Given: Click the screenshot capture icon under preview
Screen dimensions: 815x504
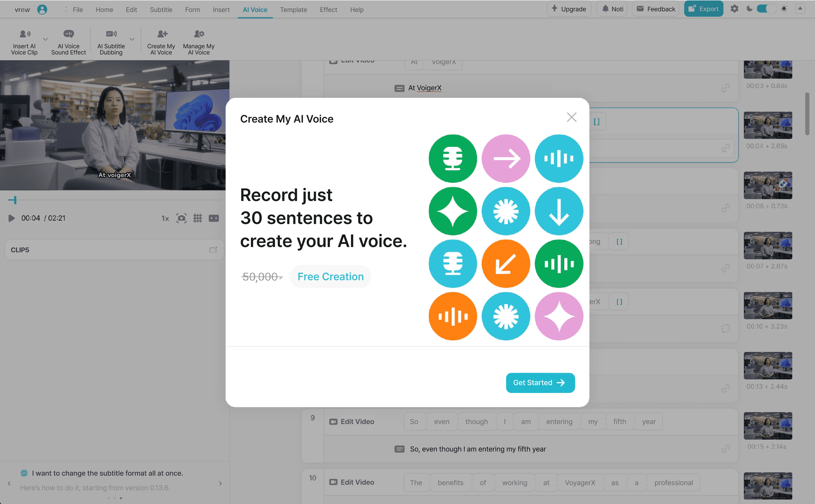Looking at the screenshot, I should pyautogui.click(x=181, y=218).
